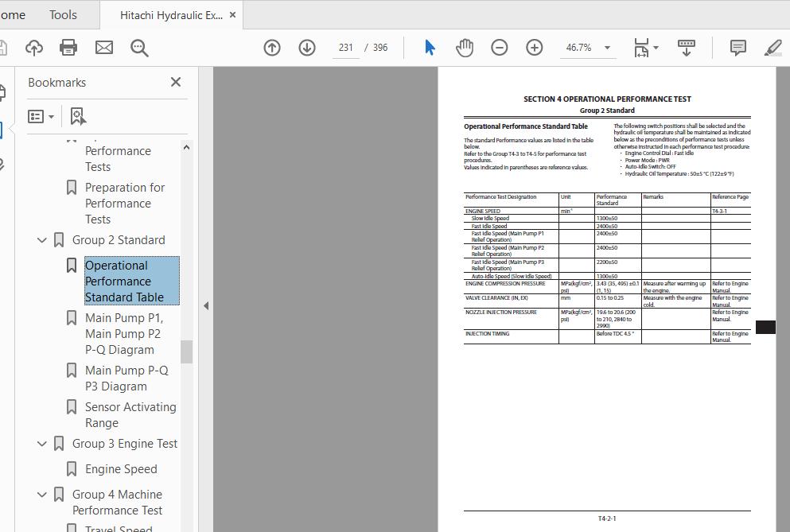Image resolution: width=790 pixels, height=532 pixels.
Task: Open the find text magnifier tool
Action: click(139, 48)
